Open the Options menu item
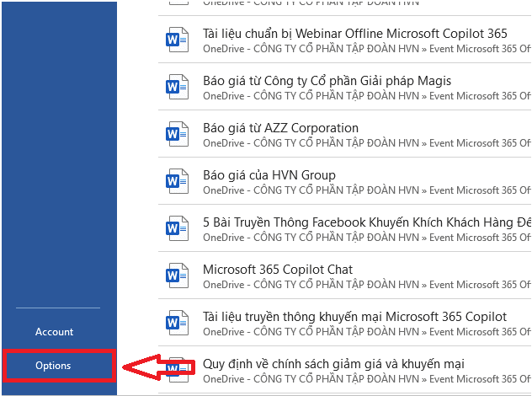Image resolution: width=532 pixels, height=396 pixels. point(54,366)
